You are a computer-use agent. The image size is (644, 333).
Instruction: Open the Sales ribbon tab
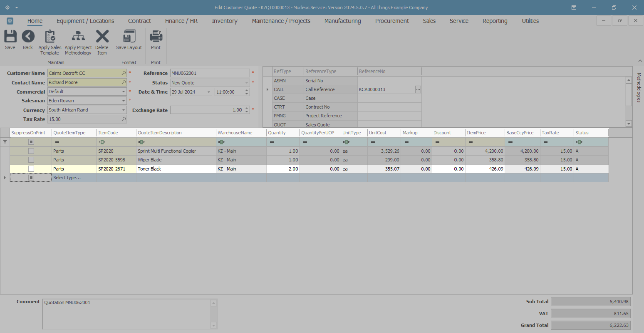(429, 21)
